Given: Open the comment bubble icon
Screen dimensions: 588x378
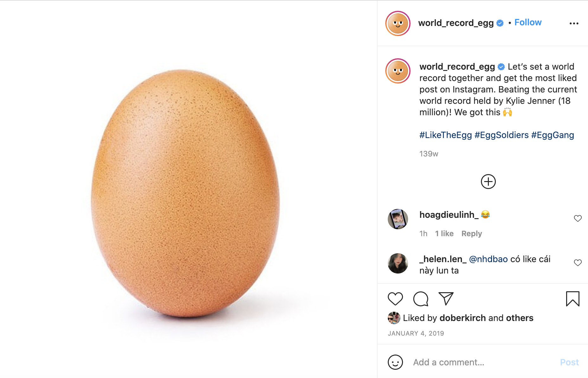Looking at the screenshot, I should click(421, 299).
